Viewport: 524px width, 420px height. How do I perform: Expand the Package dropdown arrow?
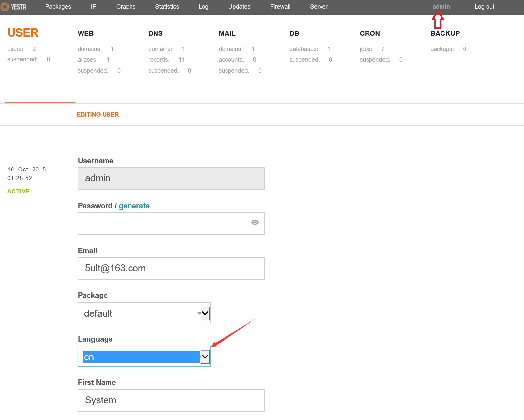[205, 313]
